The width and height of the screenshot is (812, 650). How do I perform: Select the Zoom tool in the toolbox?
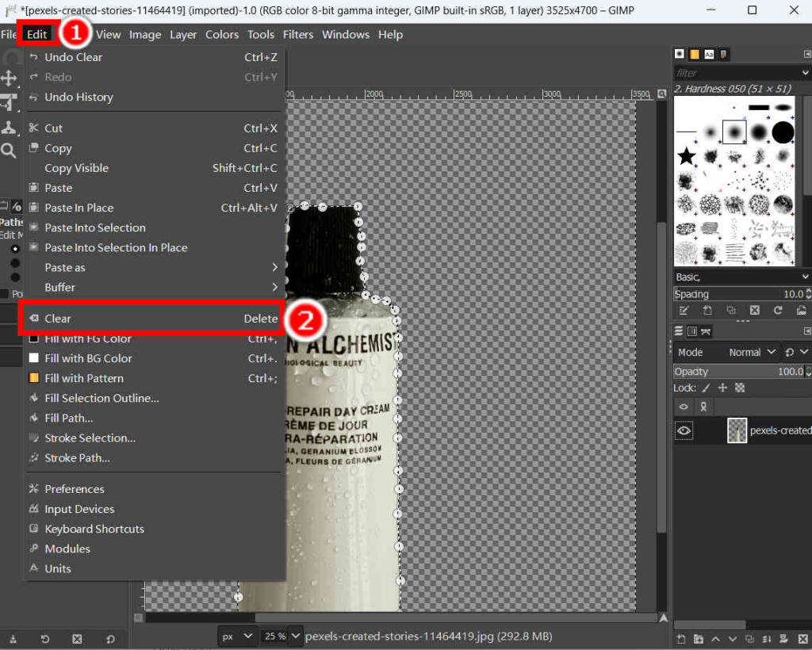tap(10, 147)
